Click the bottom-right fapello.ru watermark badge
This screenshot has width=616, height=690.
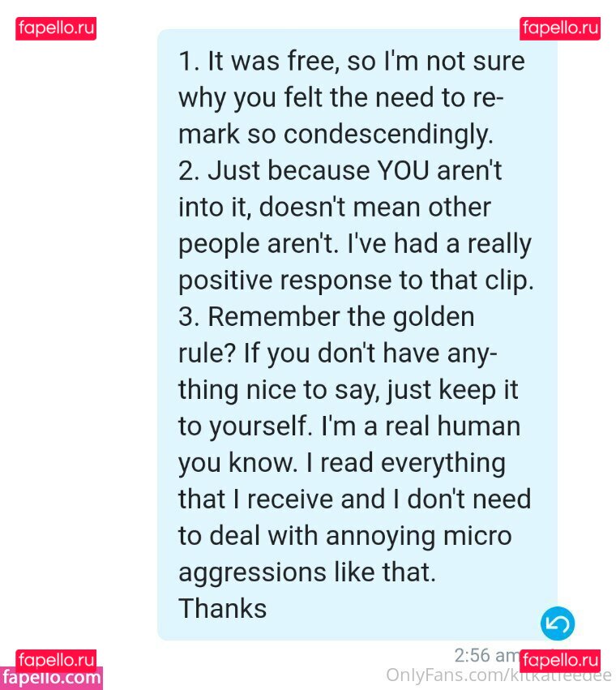tap(560, 661)
